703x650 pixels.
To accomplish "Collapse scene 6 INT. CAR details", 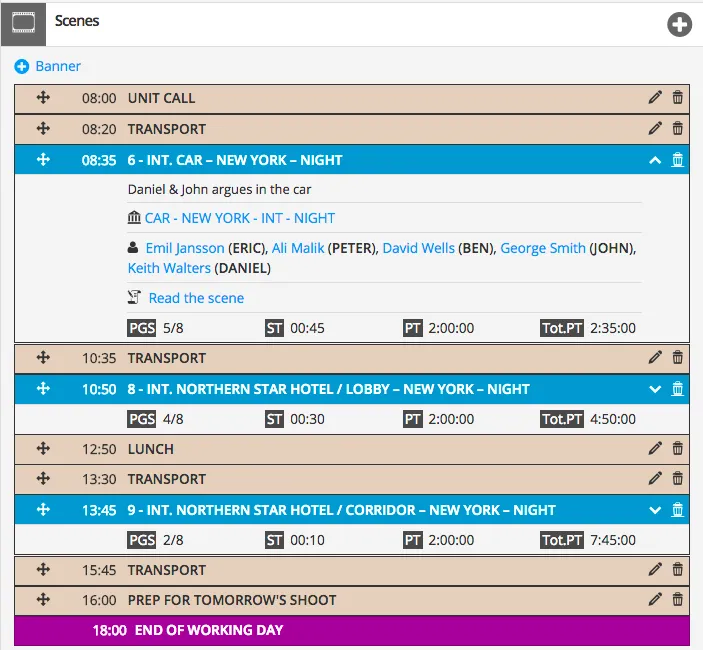I will 655,160.
